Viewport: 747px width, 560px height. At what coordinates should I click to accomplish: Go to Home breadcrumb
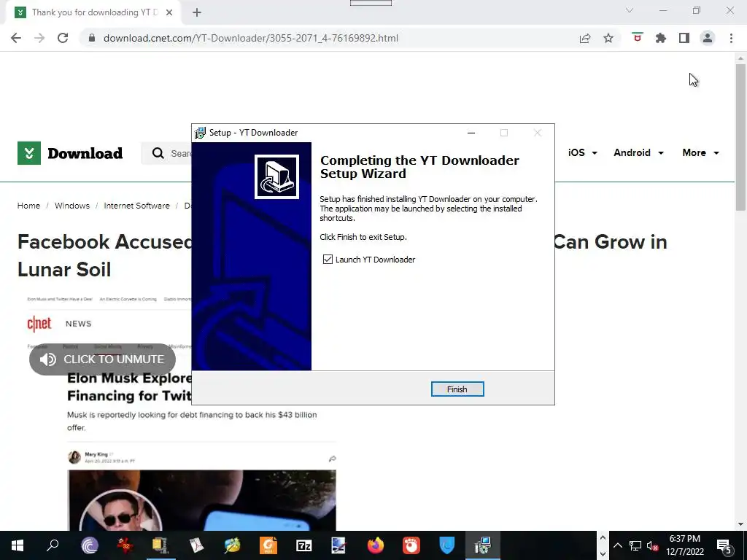tap(28, 206)
